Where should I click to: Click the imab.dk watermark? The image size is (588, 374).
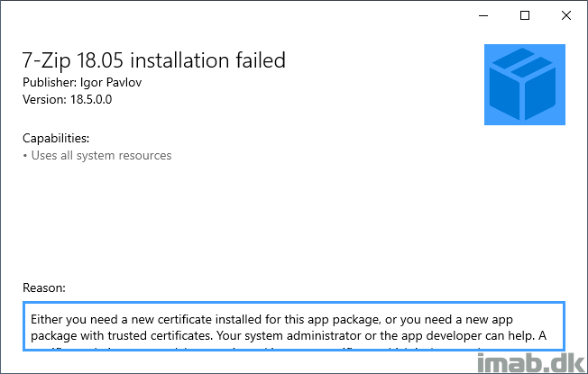tap(531, 363)
